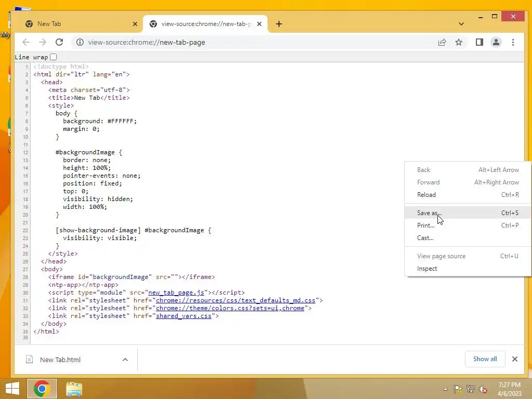Click the <ntp-app></ntp-app> line
532x399 pixels.
(x=83, y=285)
